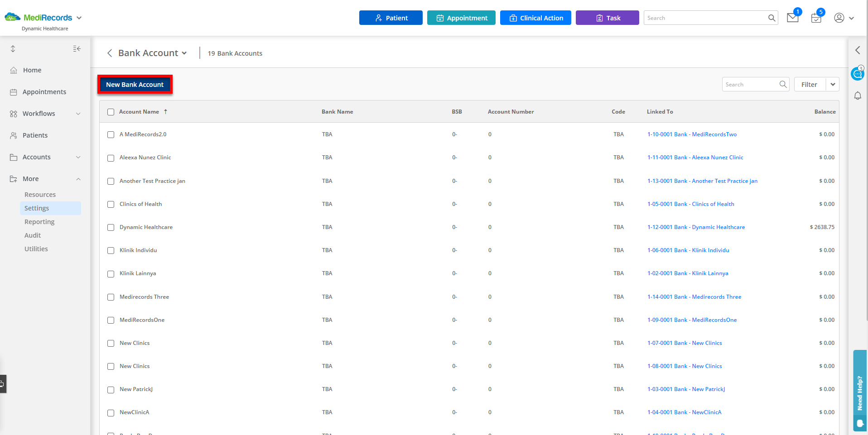Tick the Medirecords Three checkbox
The width and height of the screenshot is (868, 435).
click(111, 297)
